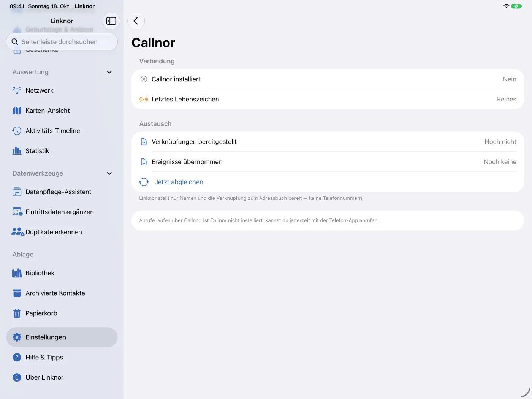This screenshot has height=399, width=532.
Task: Tap the Callnor installiert row label
Action: coord(176,79)
